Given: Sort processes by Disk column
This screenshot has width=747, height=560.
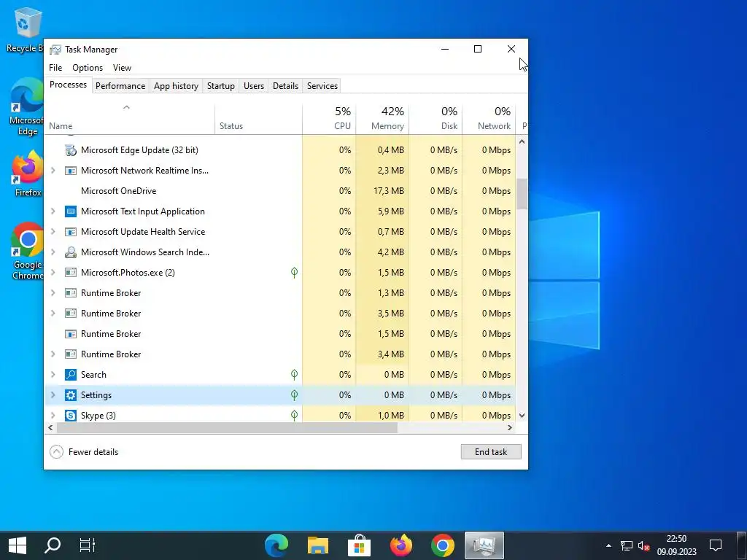Looking at the screenshot, I should point(436,119).
